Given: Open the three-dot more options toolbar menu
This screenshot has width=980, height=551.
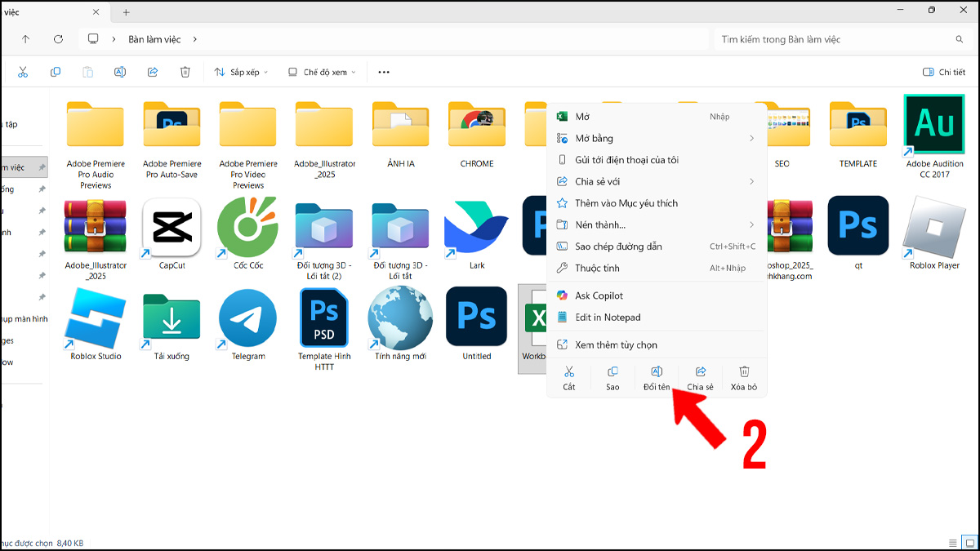Looking at the screenshot, I should [x=384, y=72].
